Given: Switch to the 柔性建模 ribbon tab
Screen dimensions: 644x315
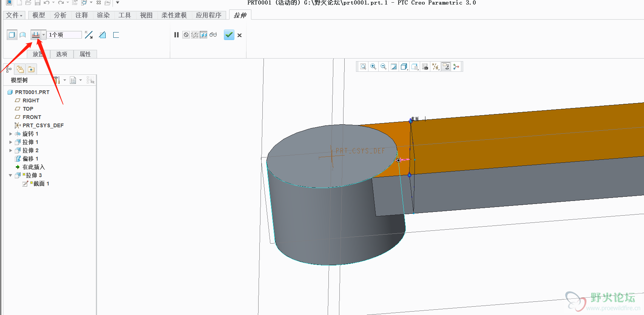Looking at the screenshot, I should [174, 15].
